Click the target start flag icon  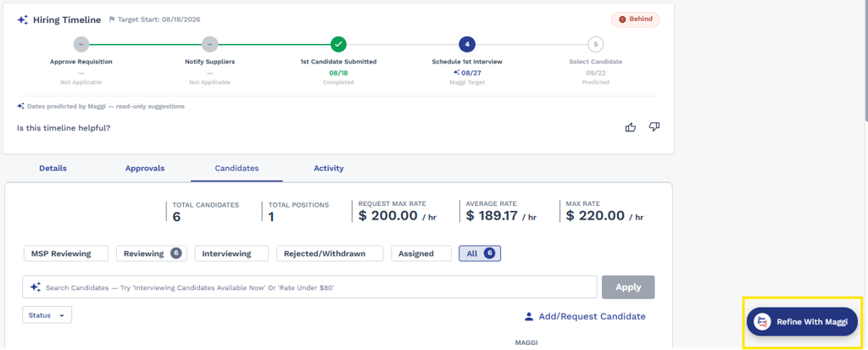coord(112,19)
